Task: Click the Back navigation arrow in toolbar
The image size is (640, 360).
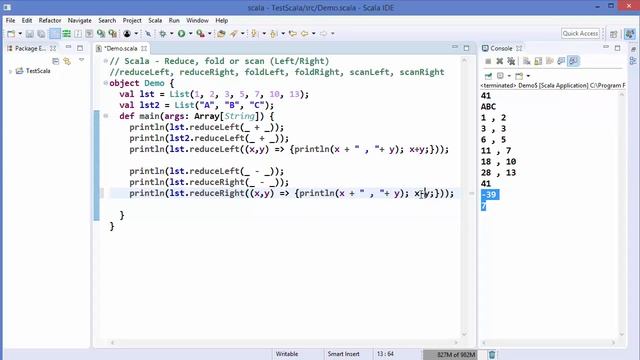Action: tap(304, 33)
